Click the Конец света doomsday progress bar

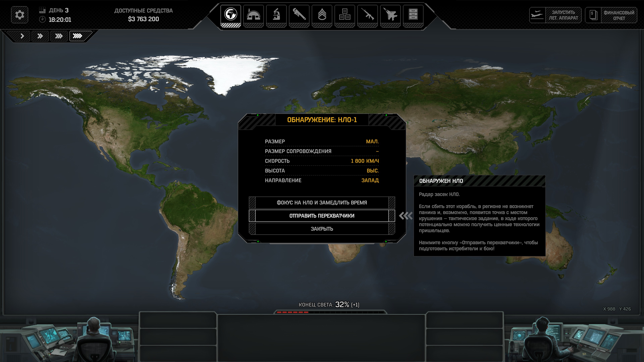330,312
